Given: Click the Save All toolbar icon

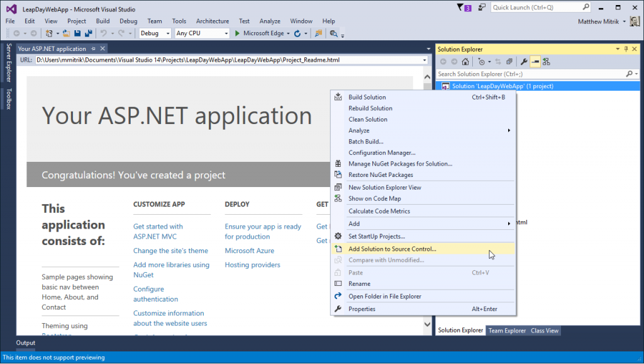Looking at the screenshot, I should pos(88,33).
